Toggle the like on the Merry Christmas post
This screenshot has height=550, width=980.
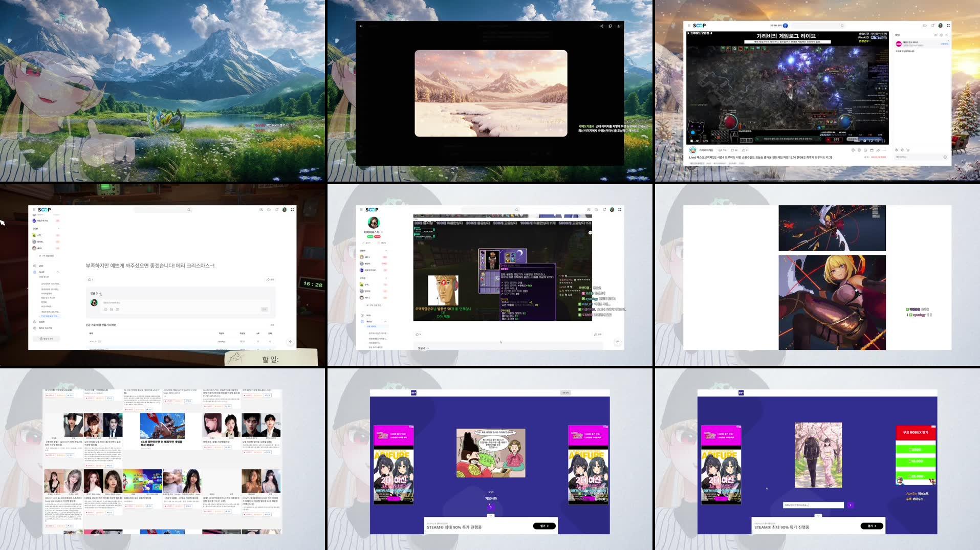pos(90,279)
